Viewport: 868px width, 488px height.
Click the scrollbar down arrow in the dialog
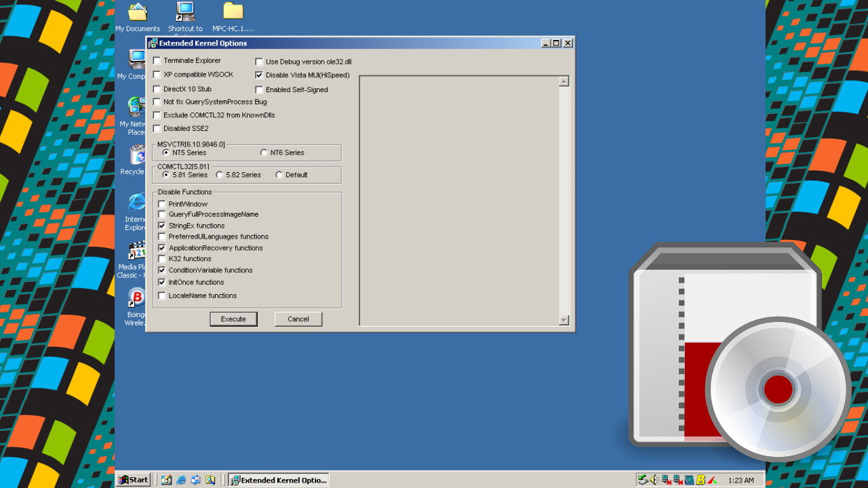point(564,319)
